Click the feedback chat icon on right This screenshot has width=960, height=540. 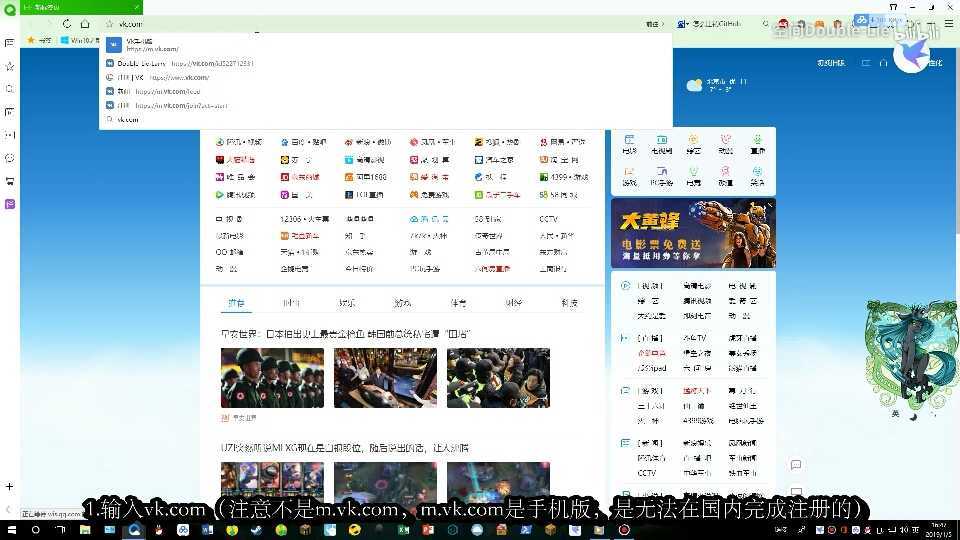[796, 465]
